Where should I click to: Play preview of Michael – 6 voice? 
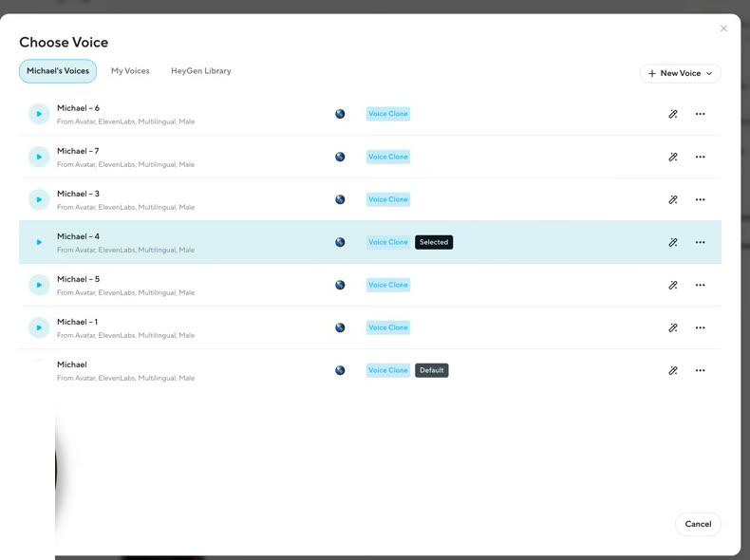(x=39, y=114)
